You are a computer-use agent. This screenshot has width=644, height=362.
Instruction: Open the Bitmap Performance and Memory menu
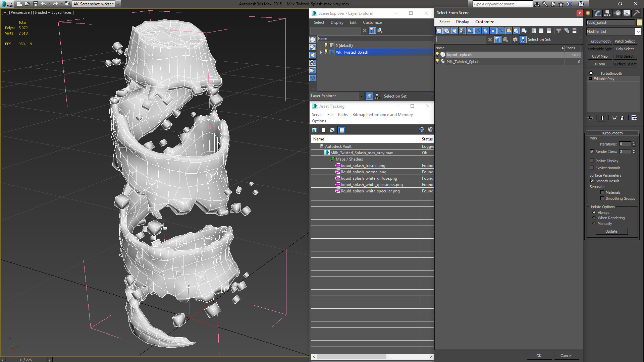tap(382, 115)
